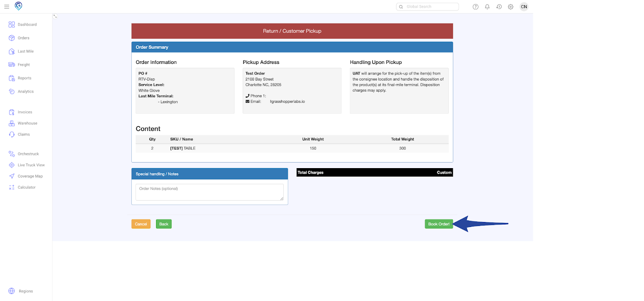Navigate to Warehouse
The image size is (644, 301).
[28, 123]
